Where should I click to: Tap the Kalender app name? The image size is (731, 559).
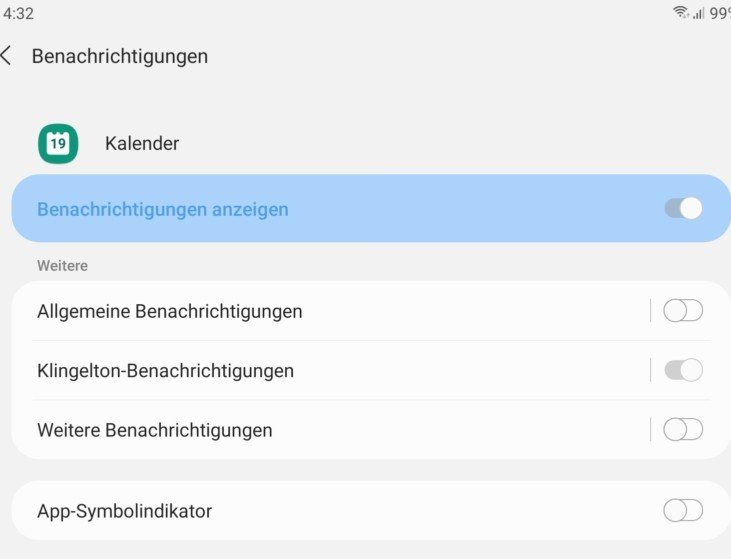point(142,144)
